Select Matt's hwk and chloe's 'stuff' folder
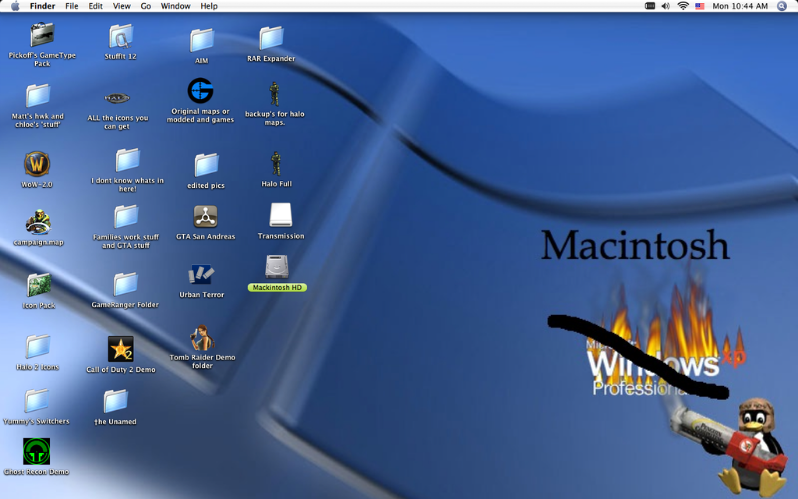The image size is (798, 499). (38, 96)
